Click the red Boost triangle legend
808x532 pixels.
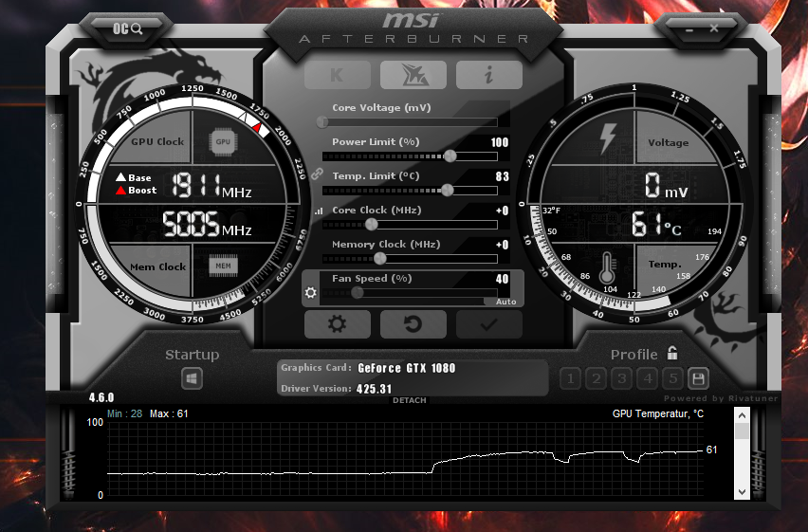click(x=120, y=191)
